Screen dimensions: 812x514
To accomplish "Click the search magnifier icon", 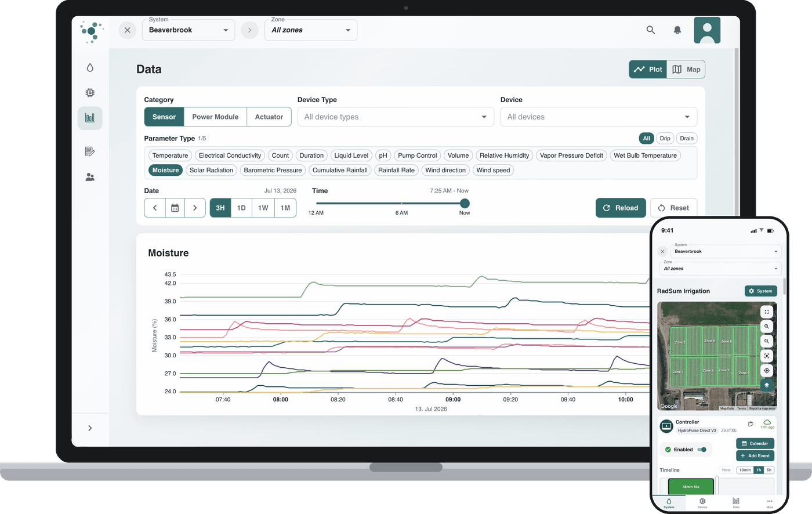I will pos(651,30).
